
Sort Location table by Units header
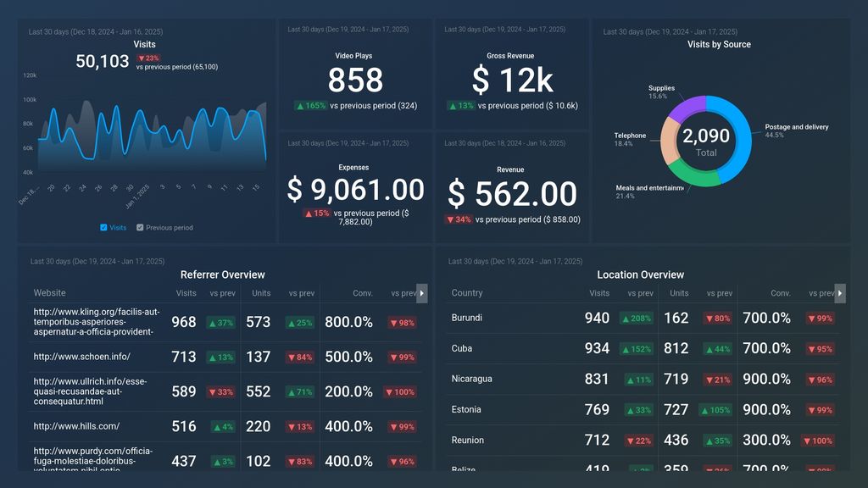click(x=679, y=293)
